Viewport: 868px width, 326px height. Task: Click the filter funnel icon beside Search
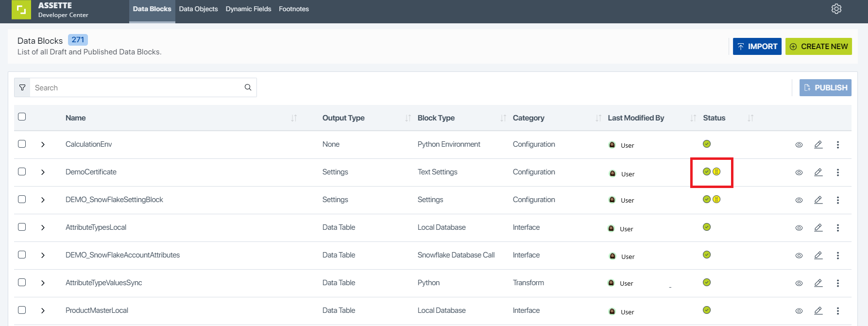[22, 87]
